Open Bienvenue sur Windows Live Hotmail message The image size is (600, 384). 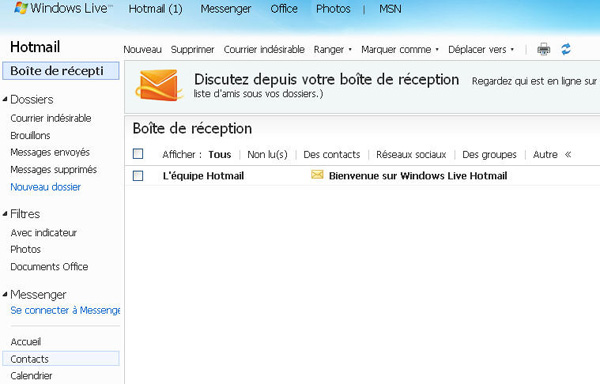(418, 176)
